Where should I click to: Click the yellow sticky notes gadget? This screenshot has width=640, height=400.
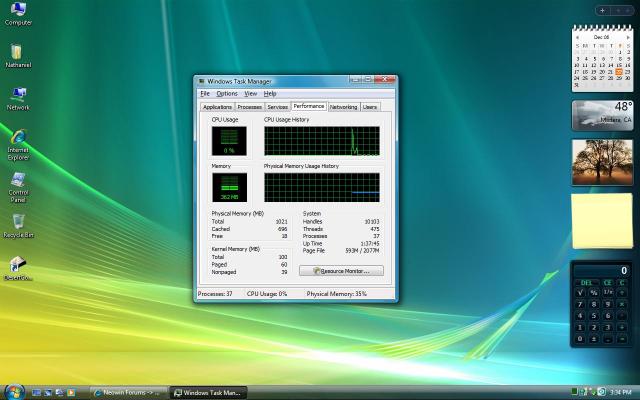pos(602,221)
